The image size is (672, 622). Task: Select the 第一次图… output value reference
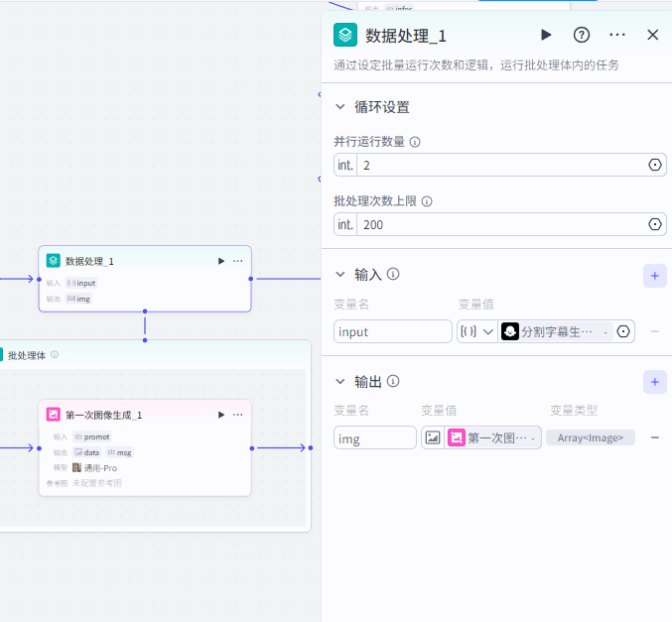click(493, 437)
